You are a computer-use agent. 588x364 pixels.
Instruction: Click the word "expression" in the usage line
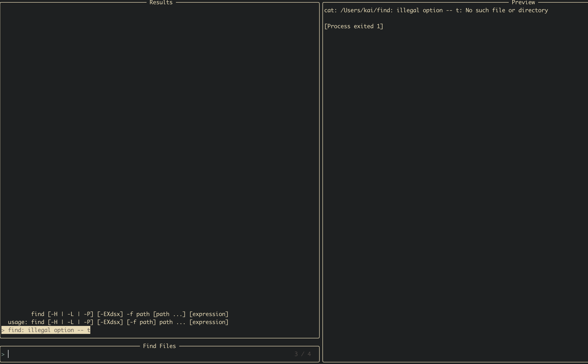coord(209,322)
